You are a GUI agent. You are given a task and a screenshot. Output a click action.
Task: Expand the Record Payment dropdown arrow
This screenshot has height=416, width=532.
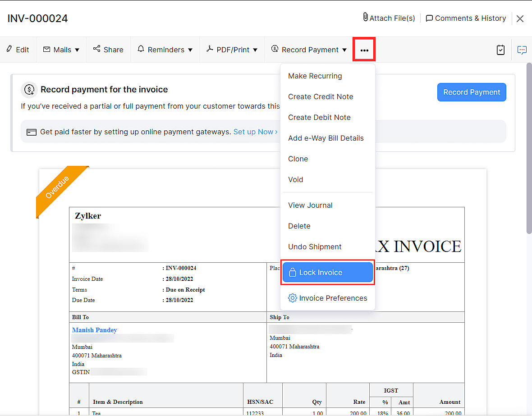tap(344, 50)
